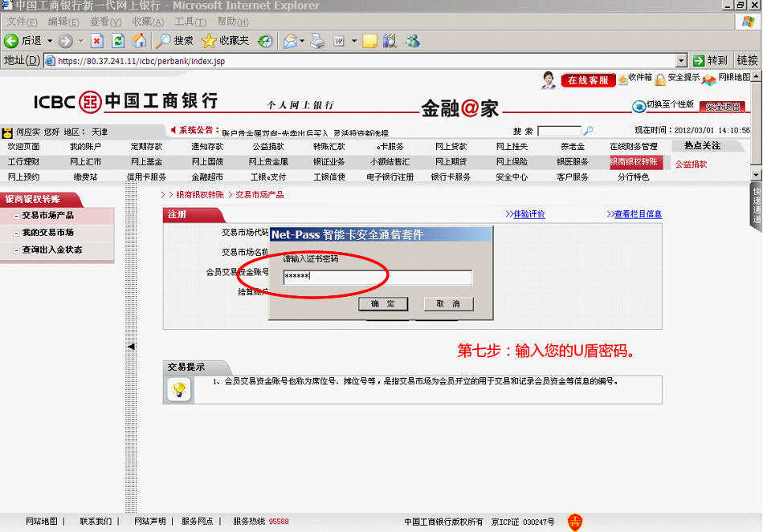Open browsing History from the toolbar
This screenshot has height=532, width=763.
click(x=265, y=41)
